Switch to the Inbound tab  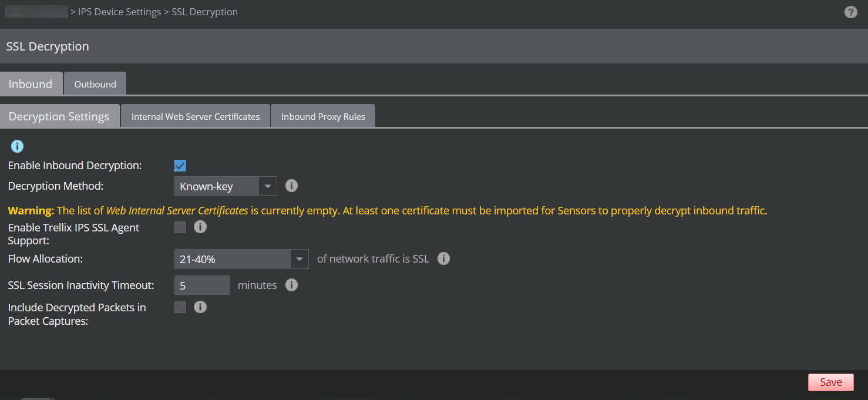pyautogui.click(x=31, y=84)
